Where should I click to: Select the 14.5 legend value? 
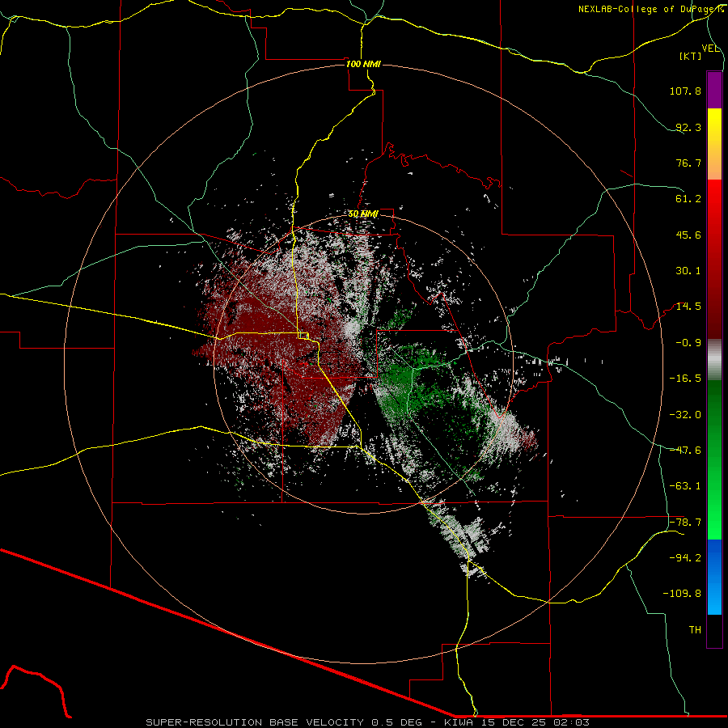tap(688, 307)
